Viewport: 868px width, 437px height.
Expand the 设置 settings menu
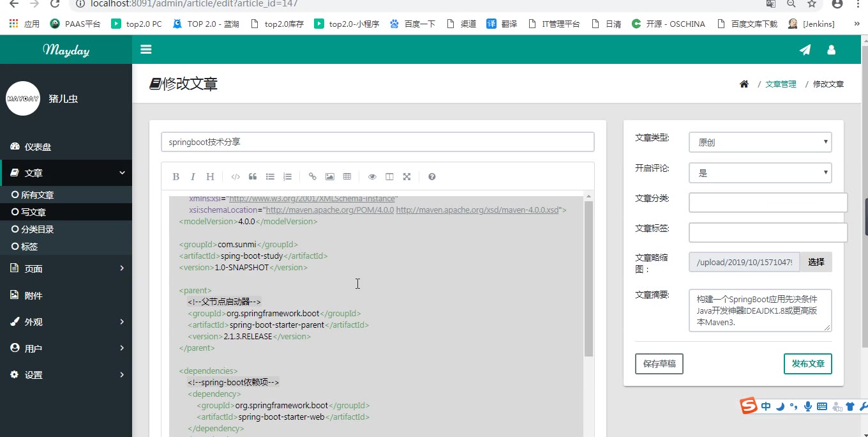coord(66,375)
